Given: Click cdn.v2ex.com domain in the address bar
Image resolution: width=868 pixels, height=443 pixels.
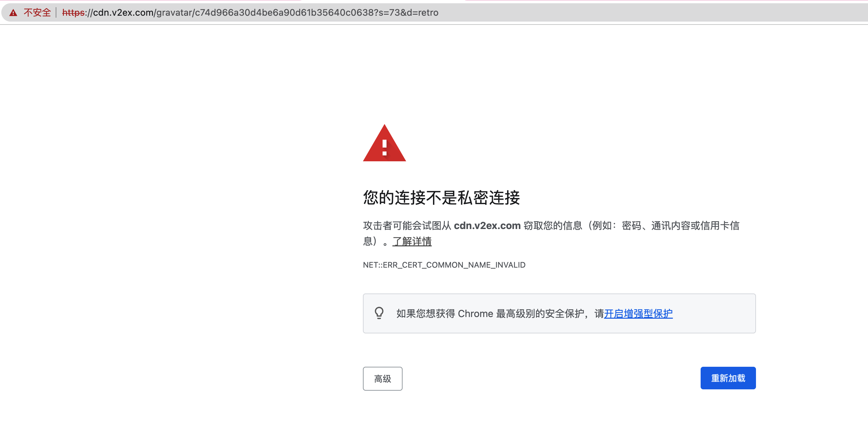Looking at the screenshot, I should pyautogui.click(x=123, y=13).
